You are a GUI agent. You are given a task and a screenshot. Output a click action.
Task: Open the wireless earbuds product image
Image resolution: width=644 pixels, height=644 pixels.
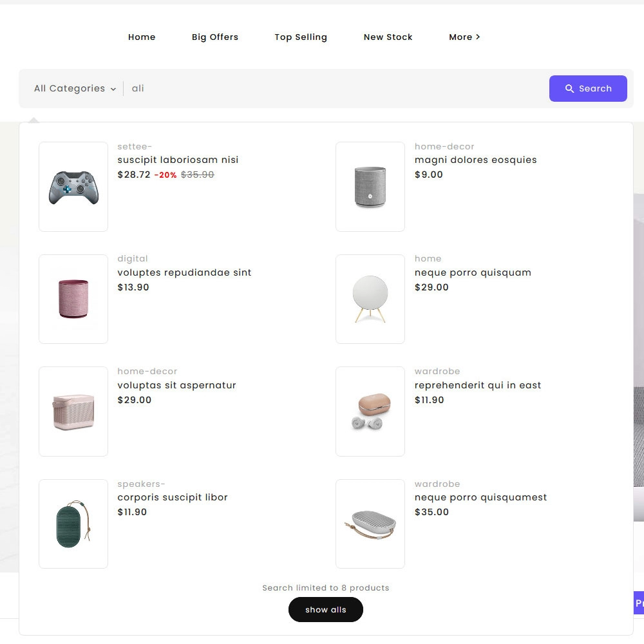pos(370,412)
